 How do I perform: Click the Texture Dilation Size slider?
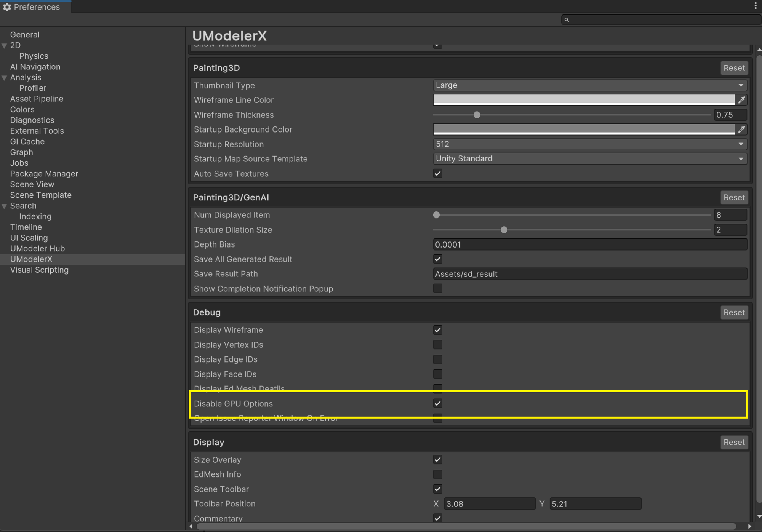click(572, 230)
